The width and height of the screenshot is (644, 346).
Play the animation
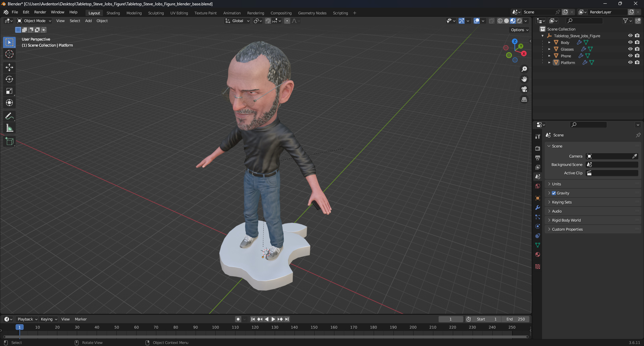pyautogui.click(x=273, y=319)
